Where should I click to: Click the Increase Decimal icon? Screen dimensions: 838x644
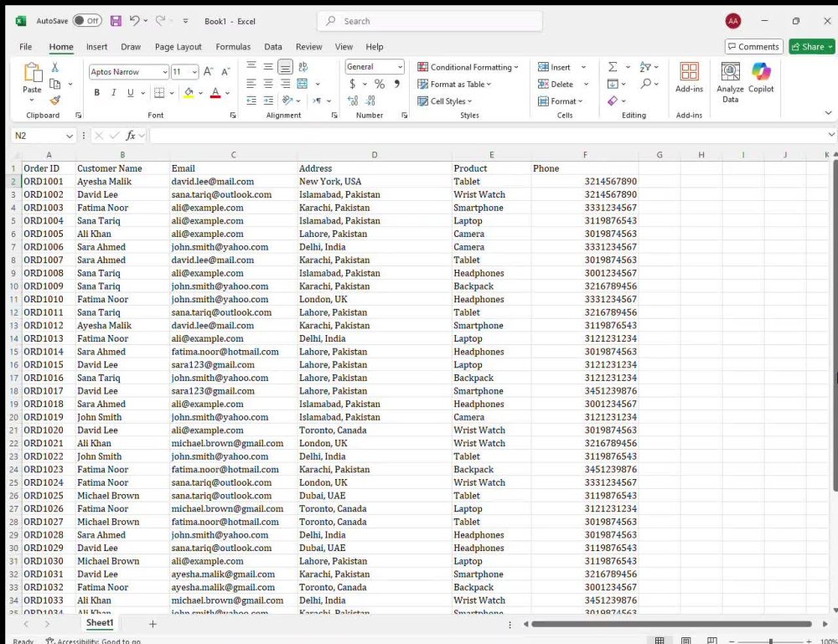(x=353, y=100)
